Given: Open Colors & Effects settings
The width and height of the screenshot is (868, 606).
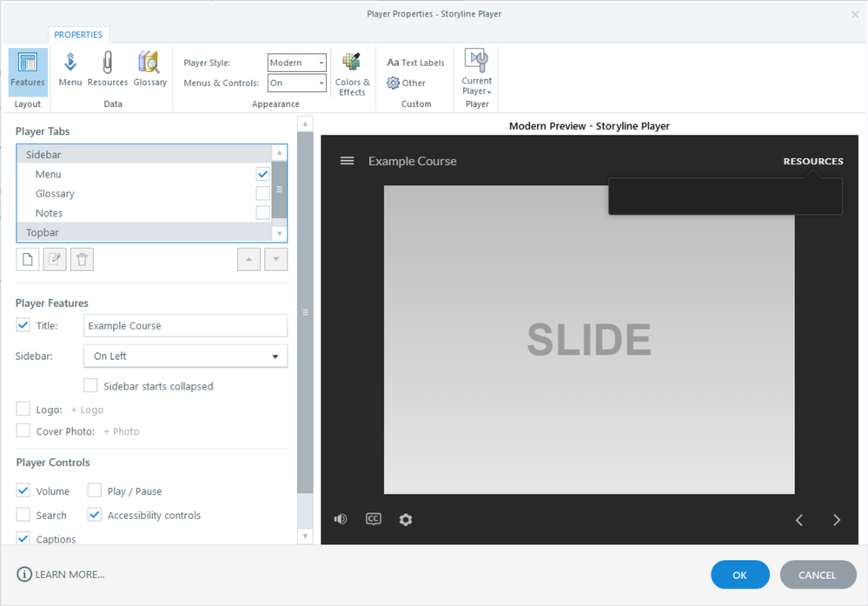Looking at the screenshot, I should [x=352, y=73].
